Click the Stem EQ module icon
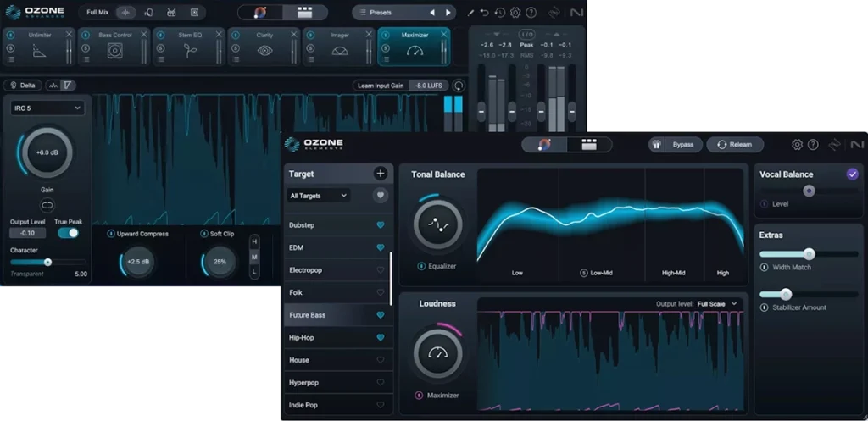This screenshot has width=868, height=421. pyautogui.click(x=190, y=50)
